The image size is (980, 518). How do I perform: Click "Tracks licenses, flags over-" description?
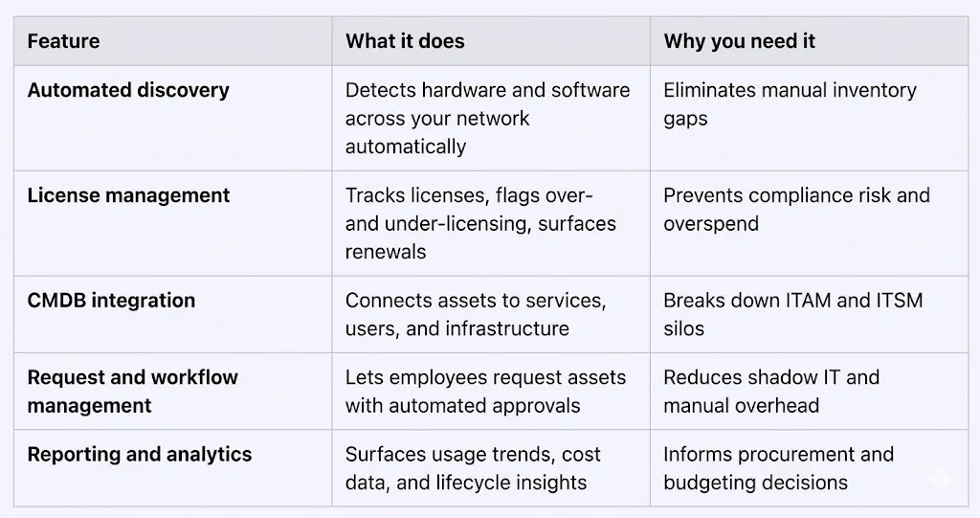pos(470,195)
